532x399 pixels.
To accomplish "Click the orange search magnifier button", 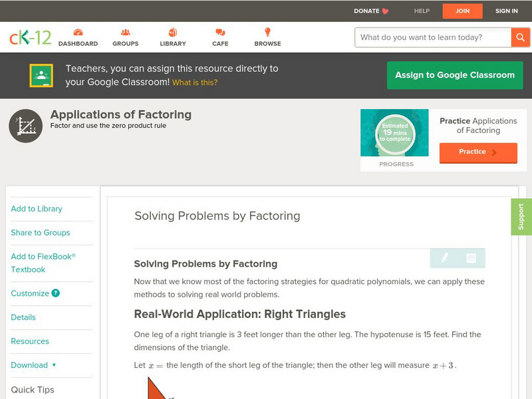I will pyautogui.click(x=520, y=37).
